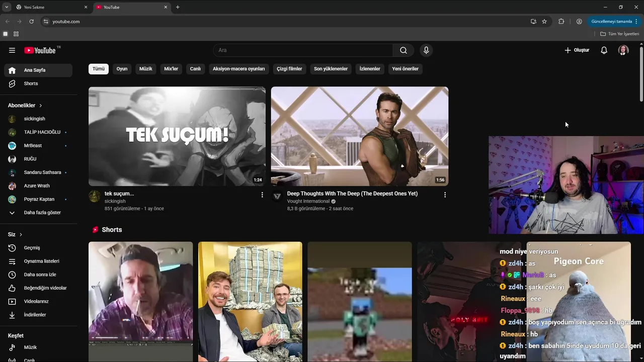Viewport: 644px width, 362px height.
Task: Open Tüm Yer İşaretleri bookmarks folder
Action: pyautogui.click(x=620, y=34)
